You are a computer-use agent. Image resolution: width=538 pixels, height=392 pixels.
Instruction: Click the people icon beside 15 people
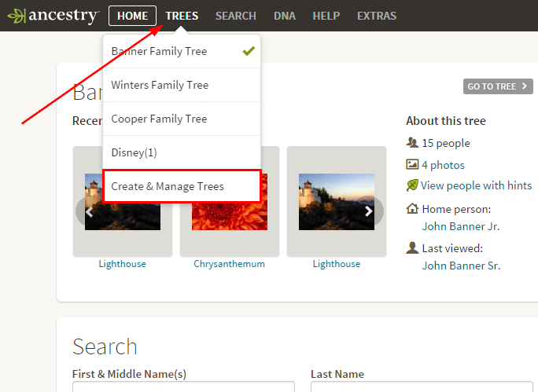(x=412, y=143)
